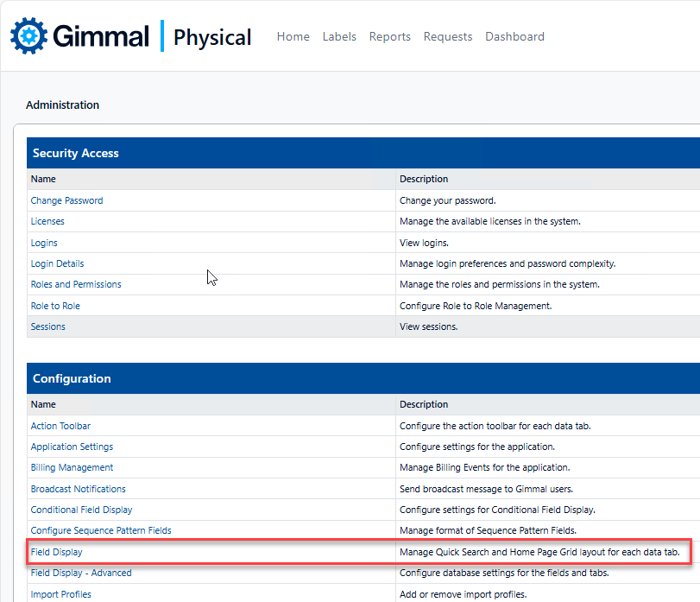Click 'Manage login preferences and password complexity' text
Screen dimensions: 700x602
pos(508,263)
